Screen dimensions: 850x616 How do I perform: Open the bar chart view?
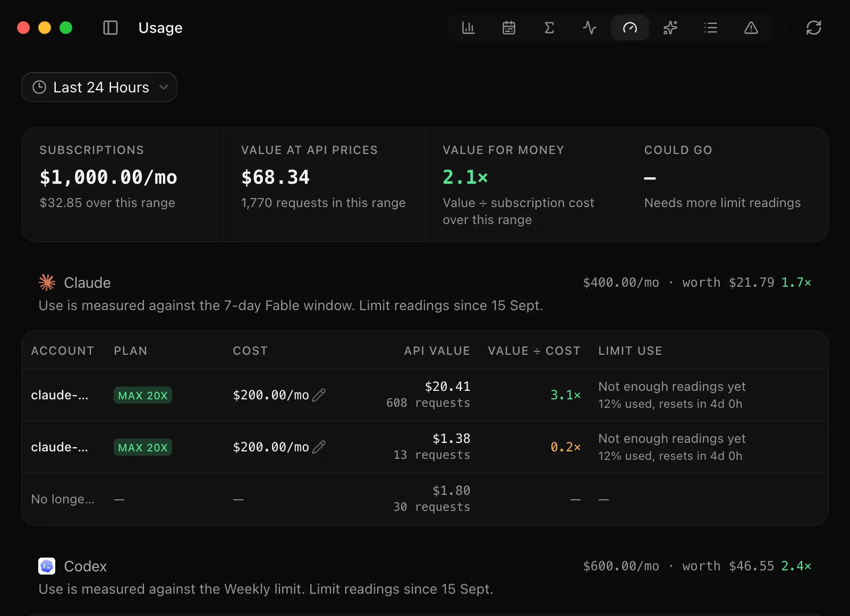pos(468,28)
